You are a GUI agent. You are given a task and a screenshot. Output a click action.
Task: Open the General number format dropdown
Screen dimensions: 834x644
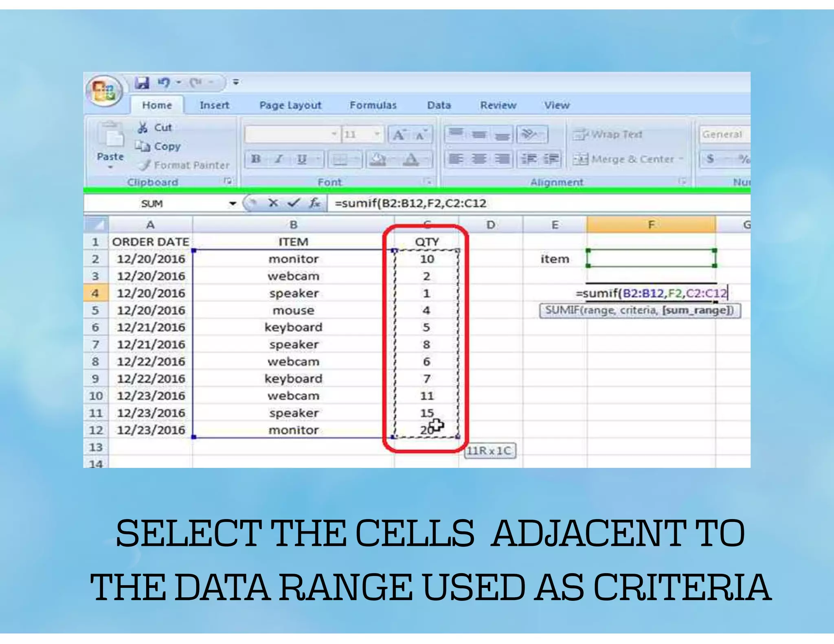point(724,134)
